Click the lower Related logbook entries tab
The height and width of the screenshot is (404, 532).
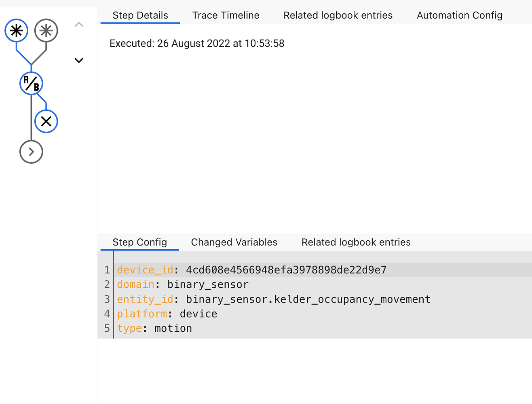click(356, 242)
